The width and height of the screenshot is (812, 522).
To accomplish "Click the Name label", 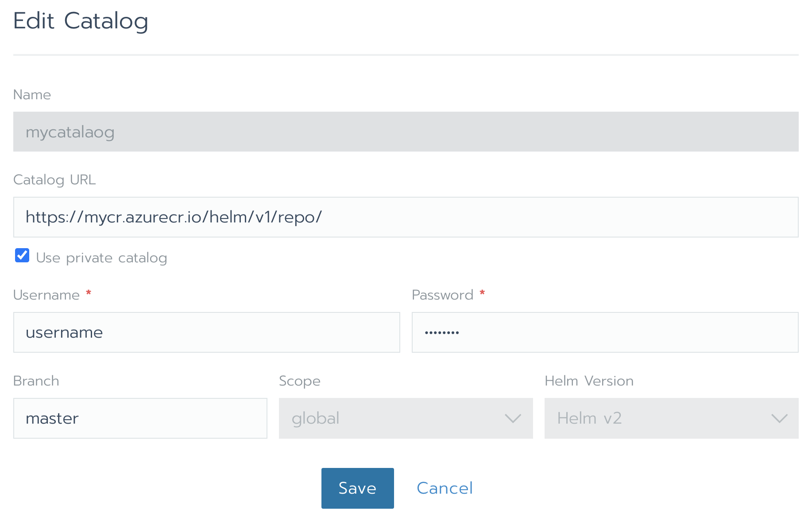I will [32, 95].
